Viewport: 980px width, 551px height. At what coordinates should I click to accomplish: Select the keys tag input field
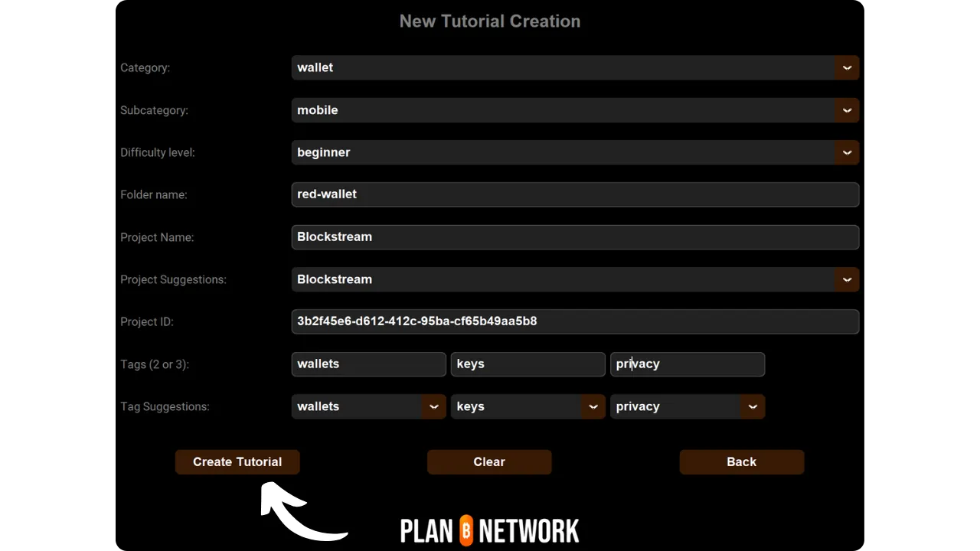click(x=528, y=364)
